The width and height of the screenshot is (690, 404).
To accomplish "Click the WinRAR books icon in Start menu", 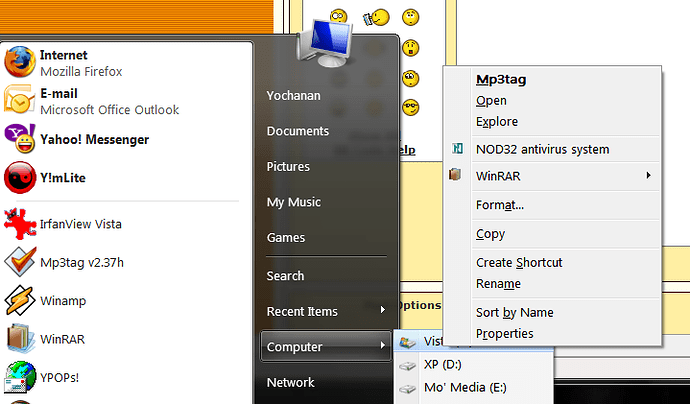I will pos(20,339).
